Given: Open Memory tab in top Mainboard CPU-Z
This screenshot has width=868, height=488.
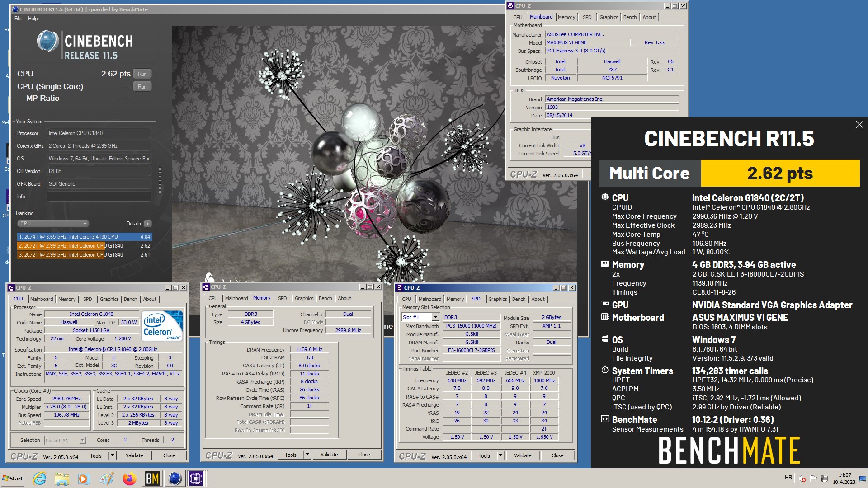Looking at the screenshot, I should pyautogui.click(x=566, y=17).
